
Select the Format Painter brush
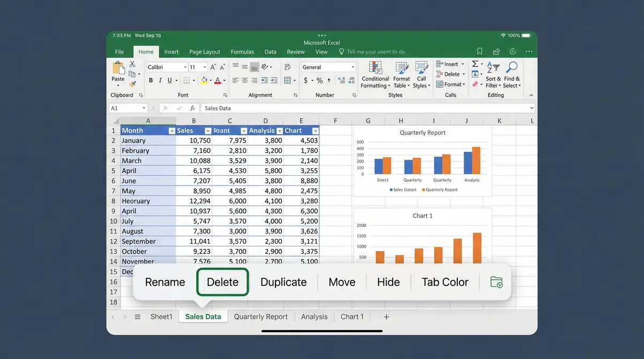click(x=132, y=84)
